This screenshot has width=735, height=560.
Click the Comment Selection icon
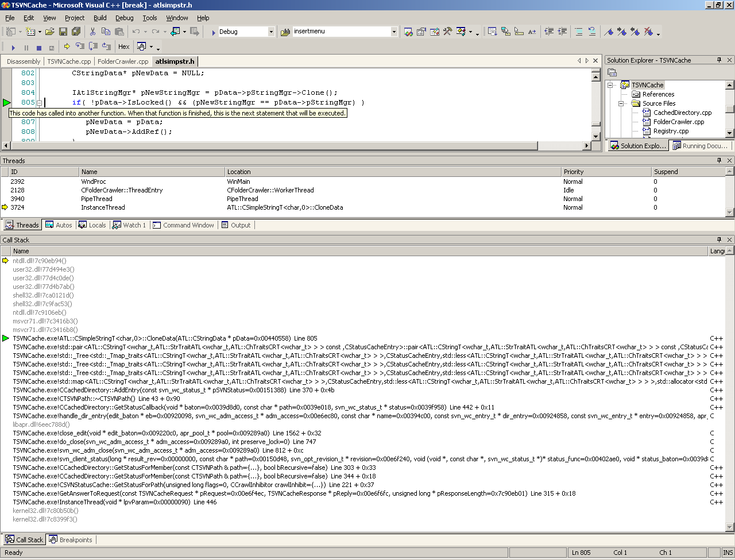click(578, 32)
